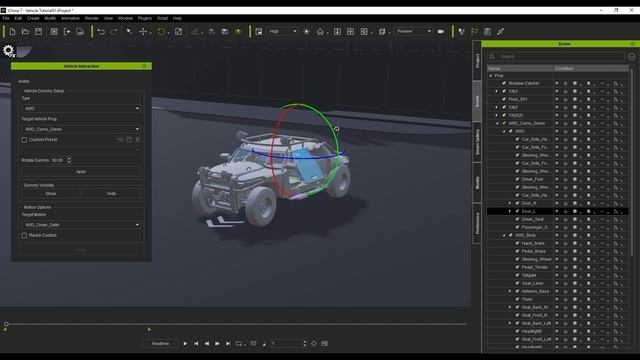Activate the Rotate tool in the toolbar
The image size is (640, 360).
pyautogui.click(x=161, y=31)
